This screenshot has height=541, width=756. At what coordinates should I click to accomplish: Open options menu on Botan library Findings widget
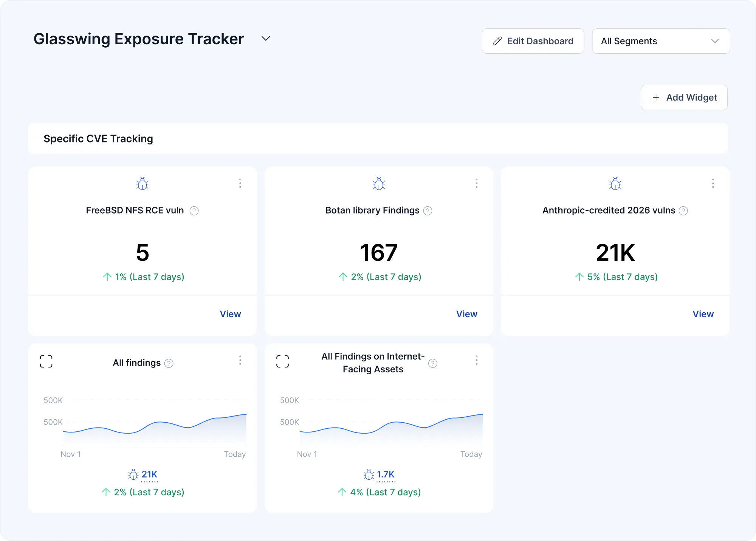(476, 184)
